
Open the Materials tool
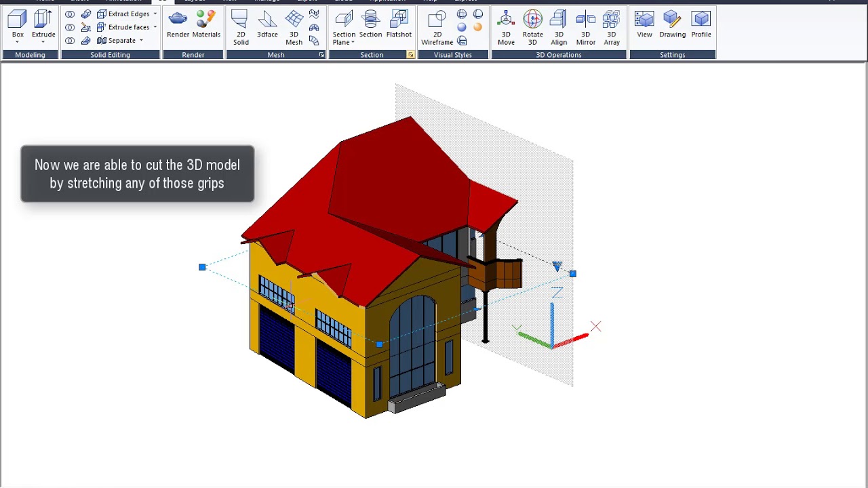pyautogui.click(x=206, y=24)
